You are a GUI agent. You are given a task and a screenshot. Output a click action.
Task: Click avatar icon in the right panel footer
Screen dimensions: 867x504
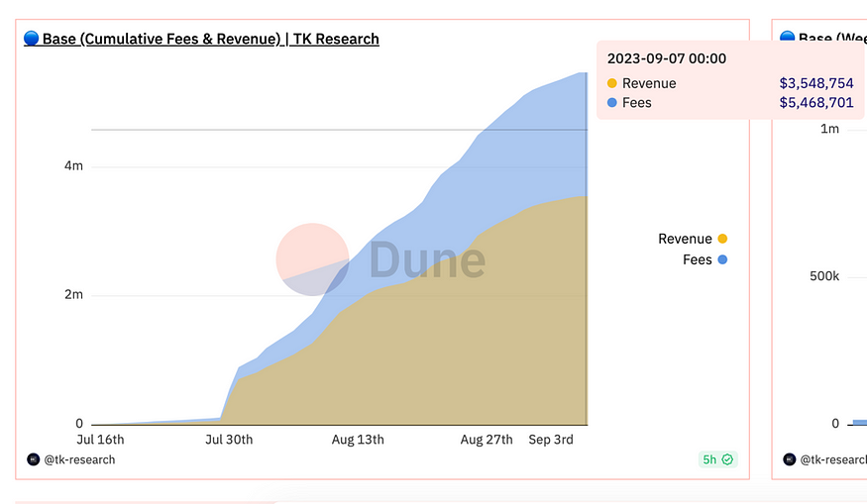(789, 459)
